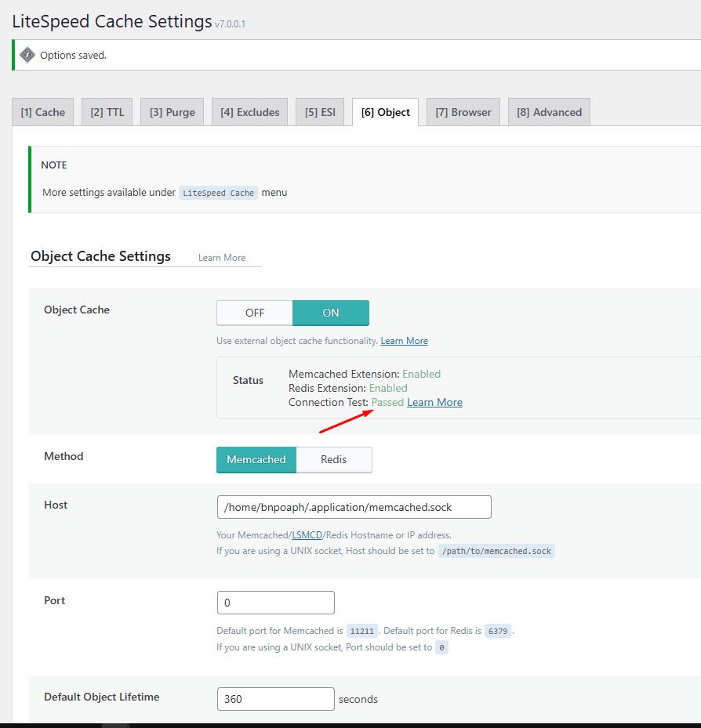Select the [6] Object tab
This screenshot has width=701, height=728.
[x=385, y=112]
